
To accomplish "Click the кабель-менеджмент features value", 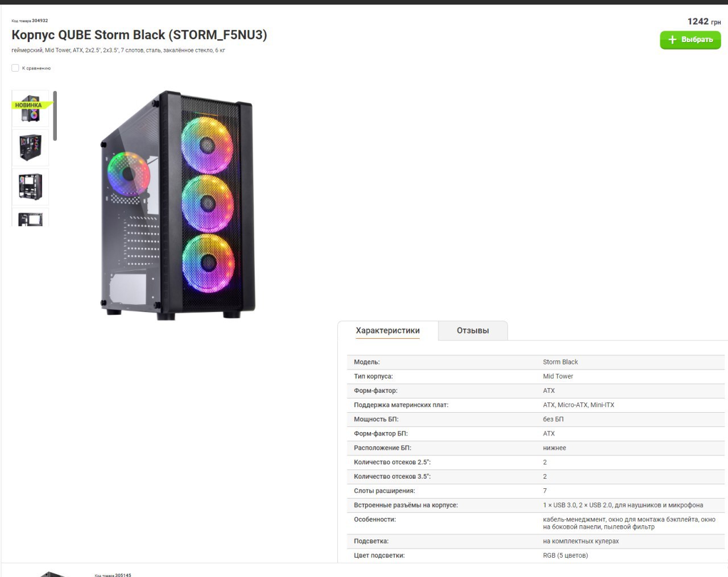I will [629, 523].
